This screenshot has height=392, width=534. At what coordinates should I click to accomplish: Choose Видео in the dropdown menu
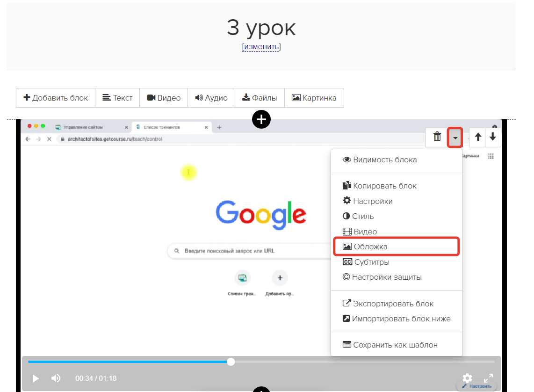[397, 232]
